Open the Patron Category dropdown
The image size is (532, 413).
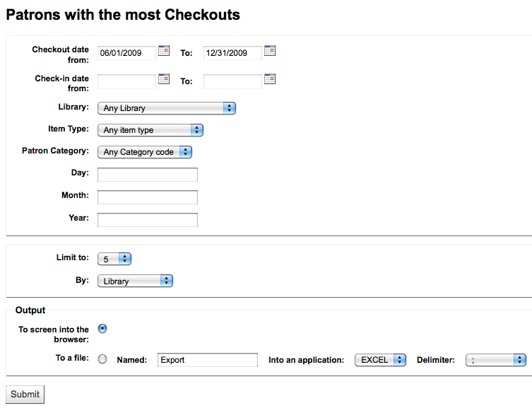coord(145,152)
